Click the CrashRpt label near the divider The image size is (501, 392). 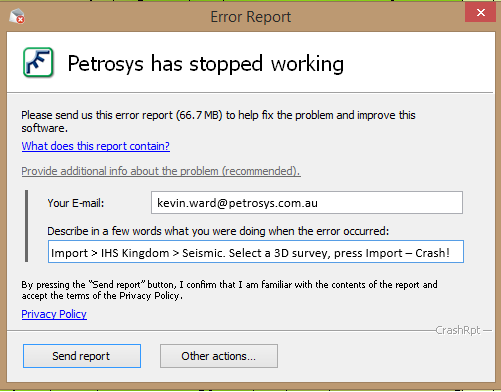458,330
